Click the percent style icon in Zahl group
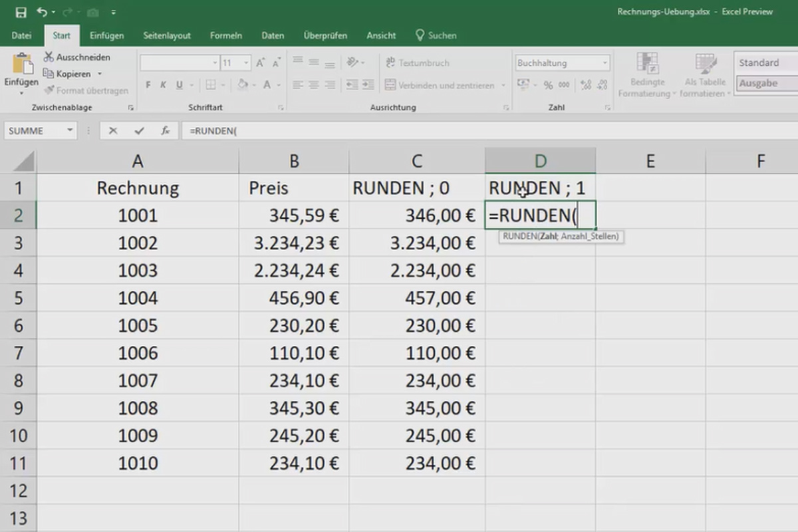798x532 pixels. 548,84
